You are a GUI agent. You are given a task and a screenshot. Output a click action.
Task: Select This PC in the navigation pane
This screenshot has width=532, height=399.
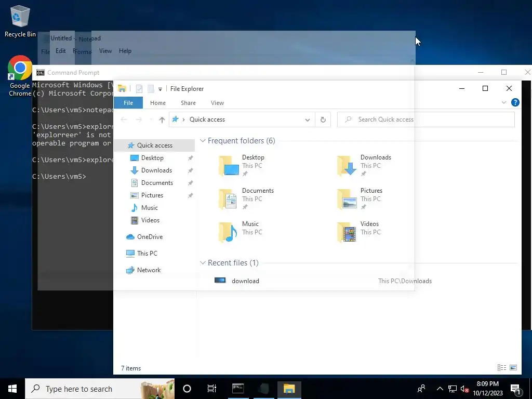pos(147,254)
